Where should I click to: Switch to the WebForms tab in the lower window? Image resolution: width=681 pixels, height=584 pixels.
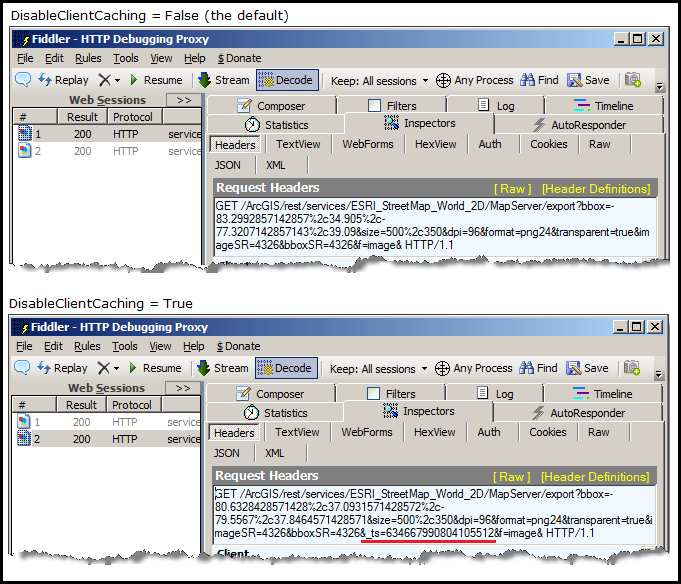367,432
